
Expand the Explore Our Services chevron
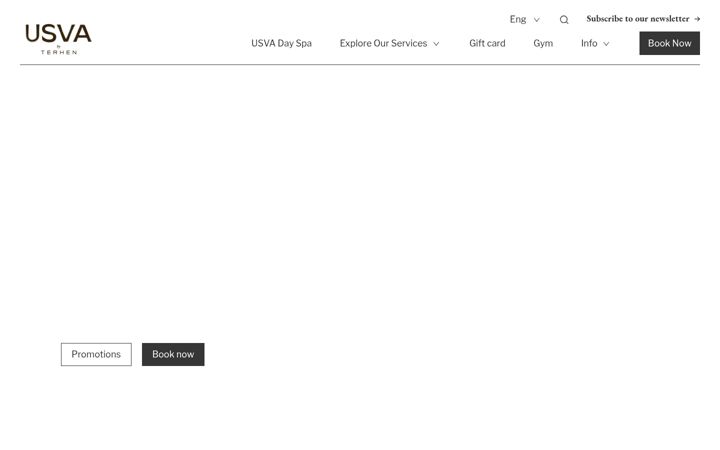coord(436,44)
